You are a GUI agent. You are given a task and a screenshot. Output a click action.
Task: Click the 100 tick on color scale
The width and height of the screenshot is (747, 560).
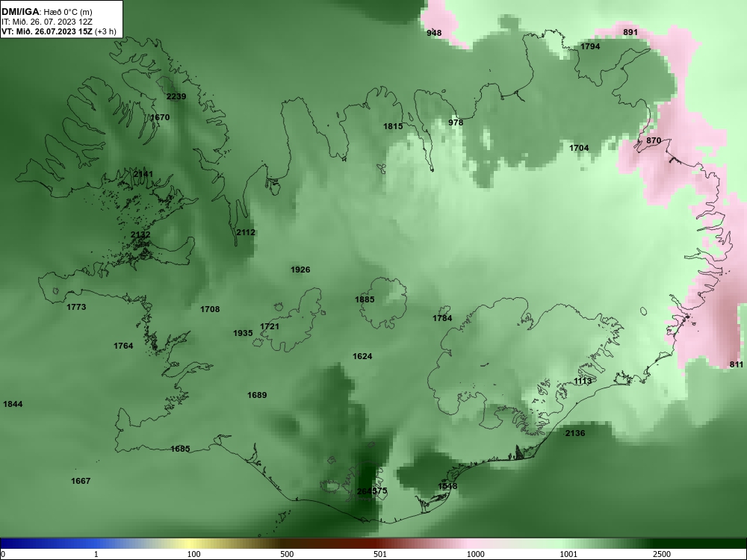point(193,554)
